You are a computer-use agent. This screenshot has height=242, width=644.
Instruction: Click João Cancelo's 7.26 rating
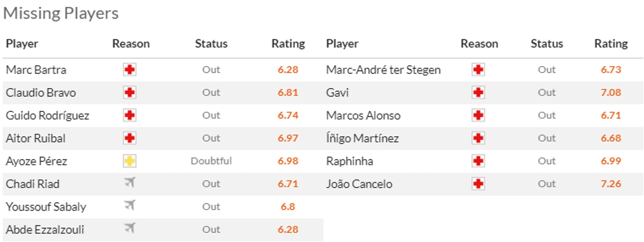[x=611, y=184]
